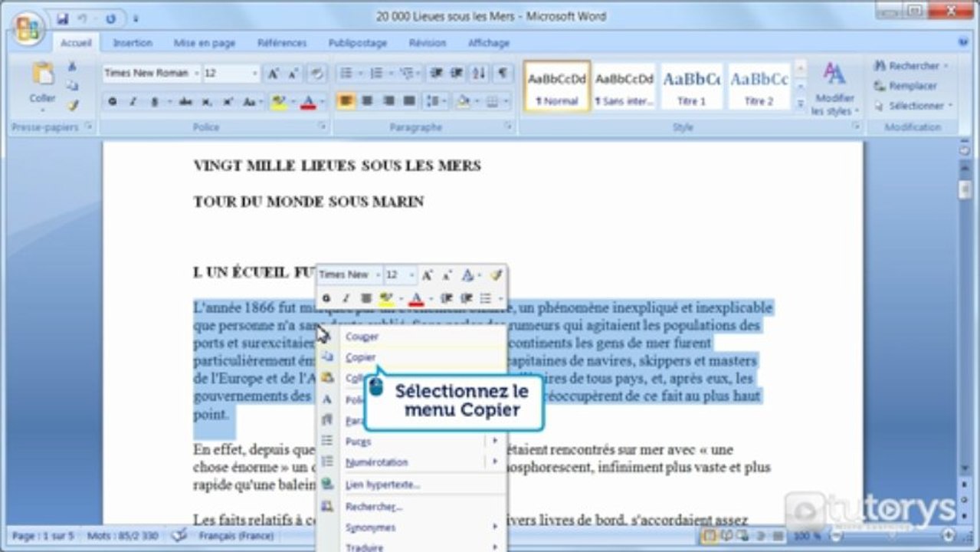980x552 pixels.
Task: Toggle Bold on the mini toolbar
Action: tap(326, 298)
